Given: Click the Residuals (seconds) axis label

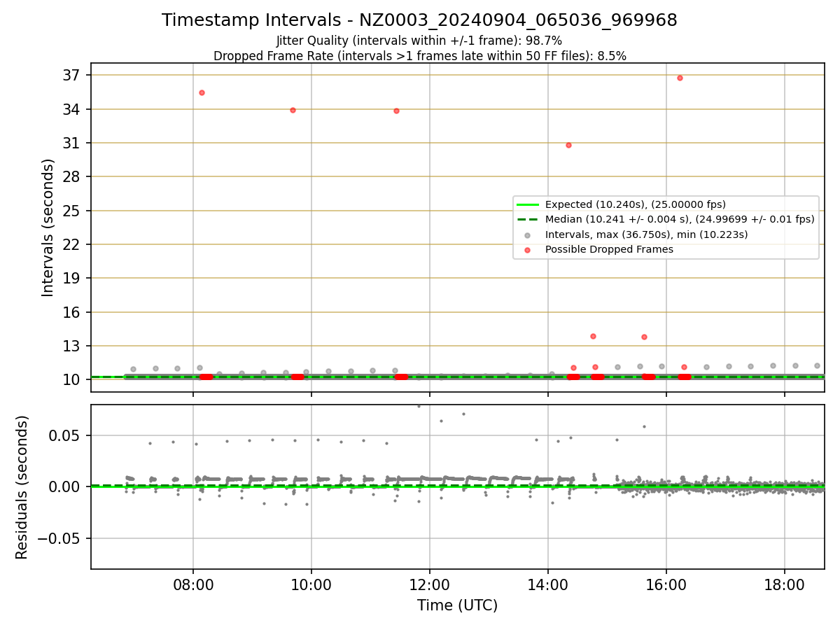Looking at the screenshot, I should coord(22,487).
